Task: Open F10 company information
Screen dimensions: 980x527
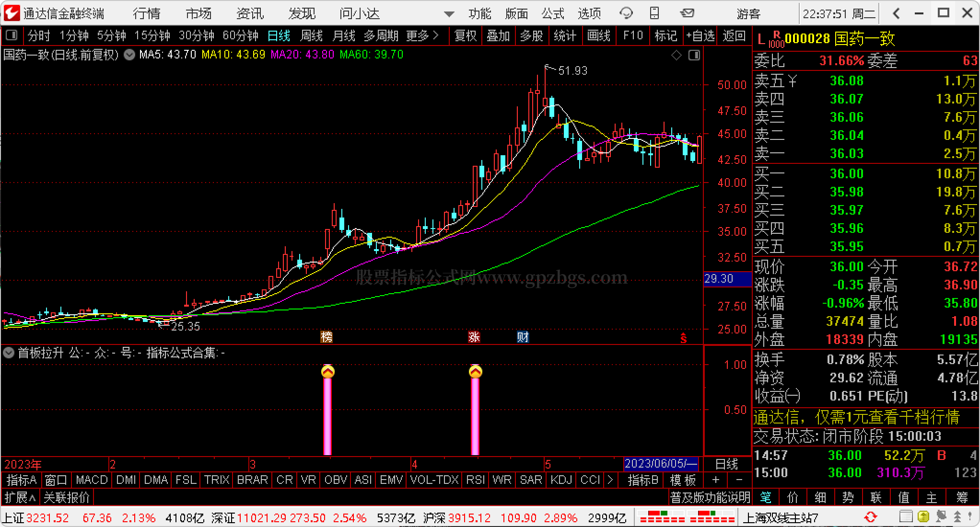Action: pyautogui.click(x=633, y=35)
